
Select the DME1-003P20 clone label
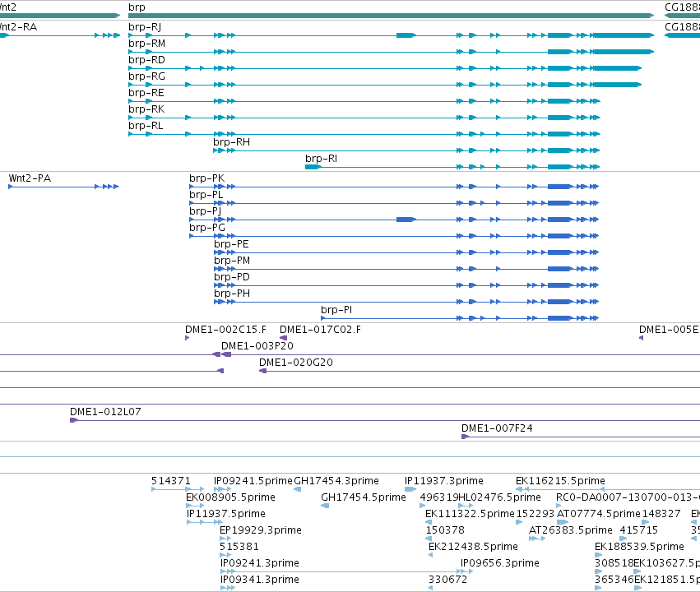pyautogui.click(x=257, y=346)
